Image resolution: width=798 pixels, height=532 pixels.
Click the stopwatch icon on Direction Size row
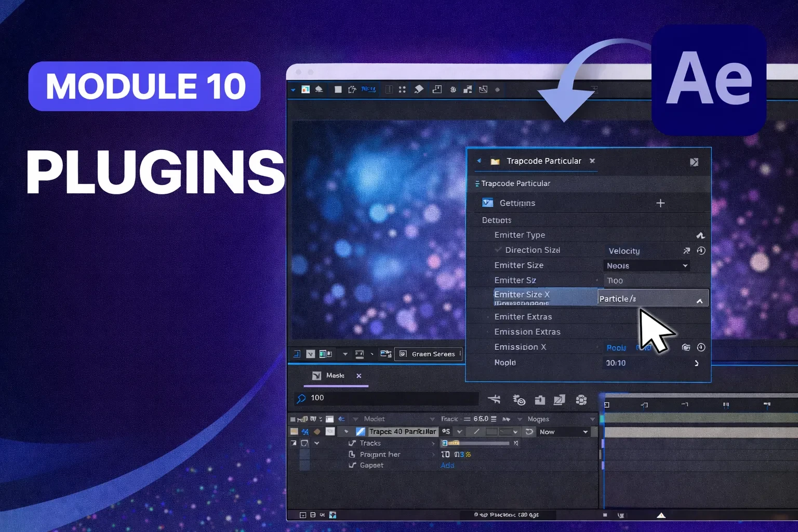[x=701, y=250]
